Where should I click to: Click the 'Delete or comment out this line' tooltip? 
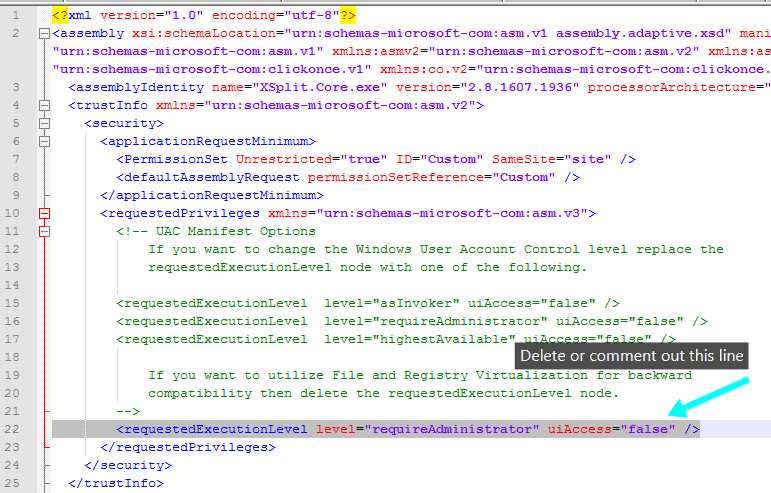632,356
